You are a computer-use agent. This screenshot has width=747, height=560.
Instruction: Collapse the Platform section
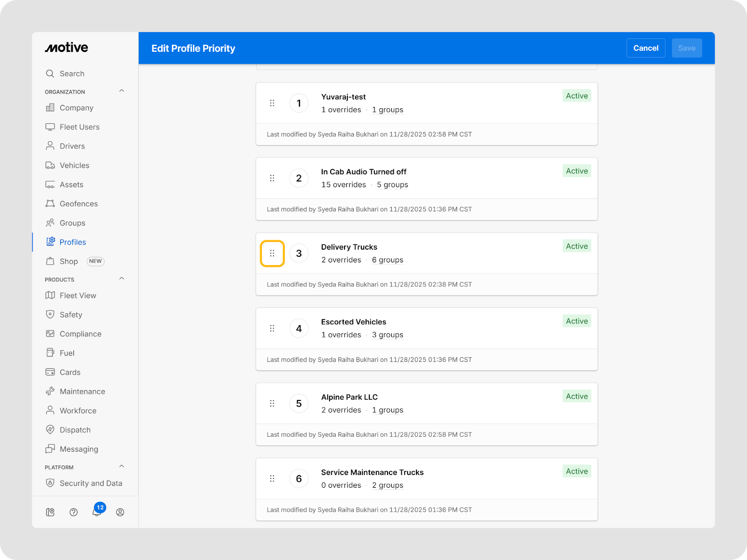coord(121,466)
